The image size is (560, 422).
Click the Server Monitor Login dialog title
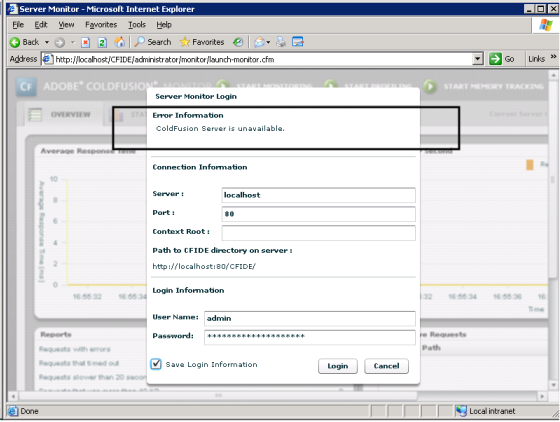click(x=196, y=96)
